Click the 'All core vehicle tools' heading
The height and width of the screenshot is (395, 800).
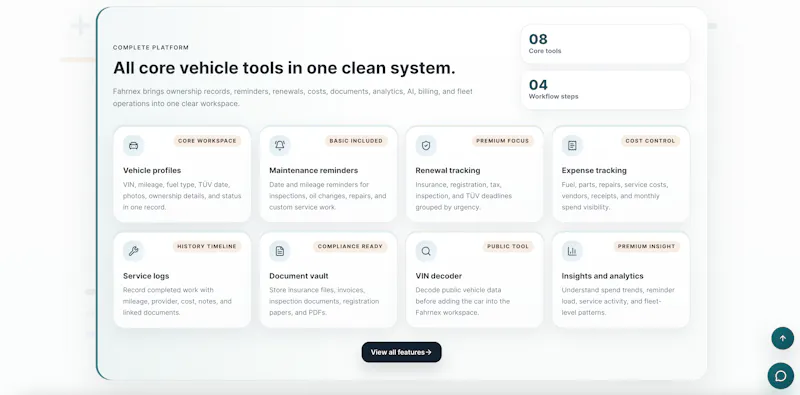point(284,68)
